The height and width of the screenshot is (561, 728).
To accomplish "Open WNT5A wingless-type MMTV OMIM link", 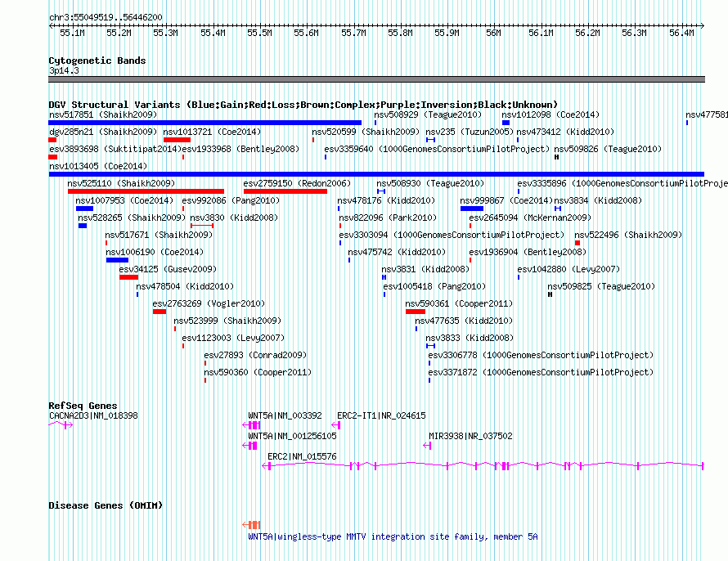I will pos(393,536).
